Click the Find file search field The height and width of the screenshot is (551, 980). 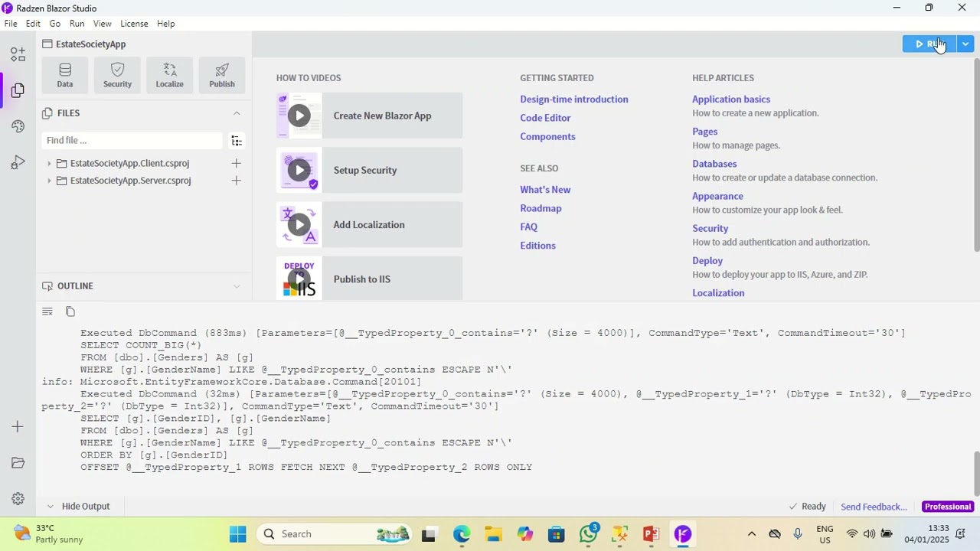pos(132,141)
